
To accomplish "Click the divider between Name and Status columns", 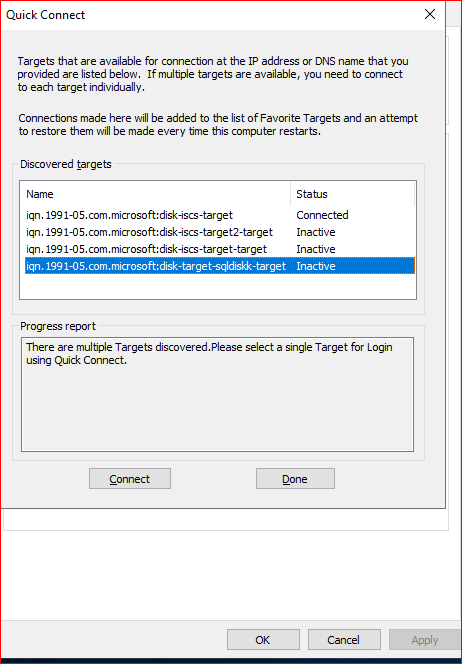I will click(291, 194).
